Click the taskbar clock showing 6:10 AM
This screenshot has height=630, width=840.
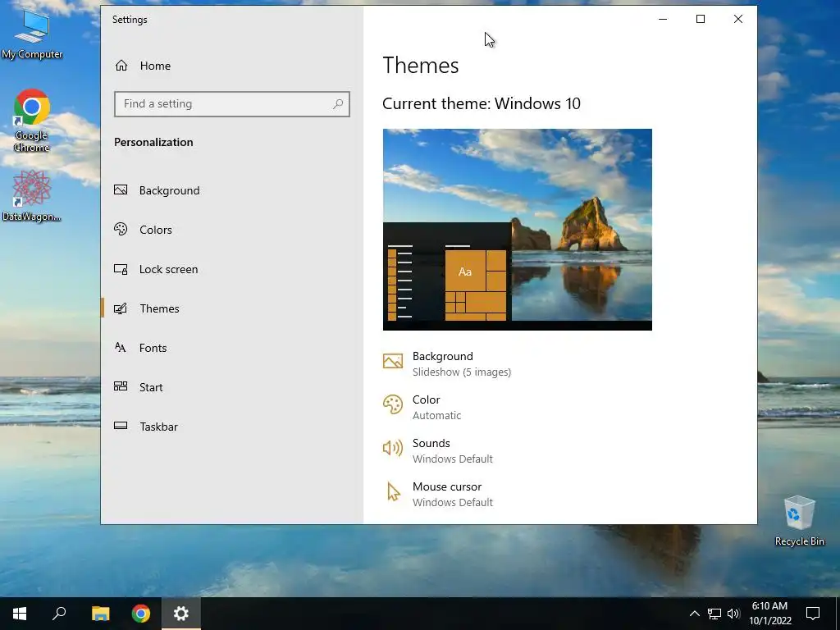(770, 614)
